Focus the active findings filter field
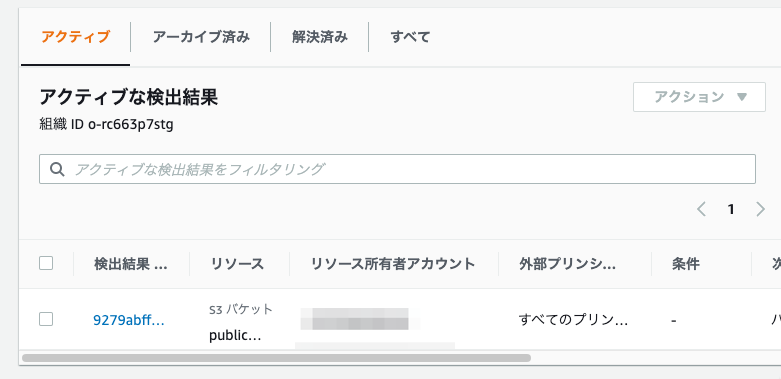This screenshot has width=781, height=379. coord(397,169)
